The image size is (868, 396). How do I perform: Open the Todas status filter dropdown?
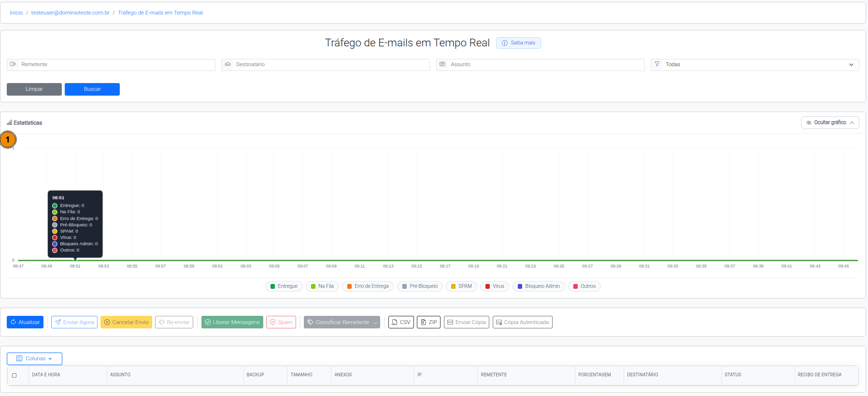tap(755, 65)
